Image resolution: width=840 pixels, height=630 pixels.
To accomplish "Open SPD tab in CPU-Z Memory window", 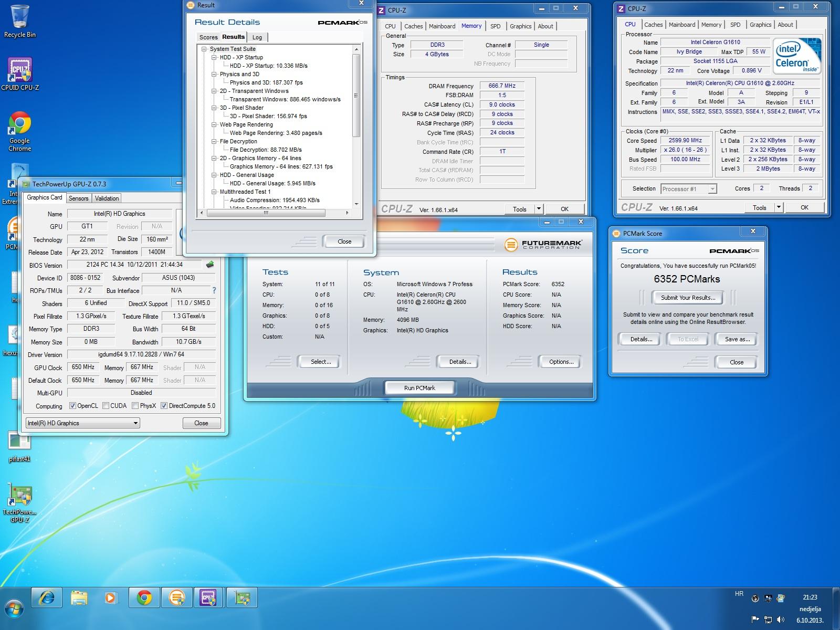I will tap(495, 26).
